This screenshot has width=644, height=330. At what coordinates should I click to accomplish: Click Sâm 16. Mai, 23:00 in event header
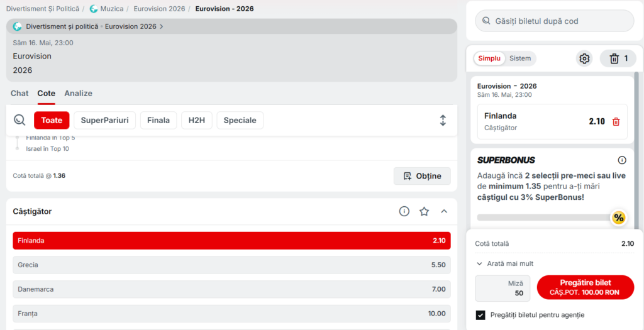pos(43,43)
